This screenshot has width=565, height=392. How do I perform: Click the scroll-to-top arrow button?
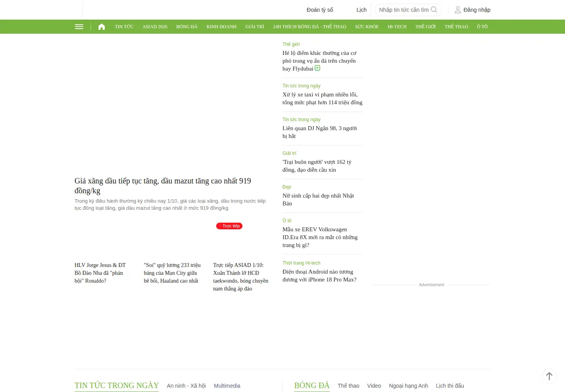(x=549, y=376)
